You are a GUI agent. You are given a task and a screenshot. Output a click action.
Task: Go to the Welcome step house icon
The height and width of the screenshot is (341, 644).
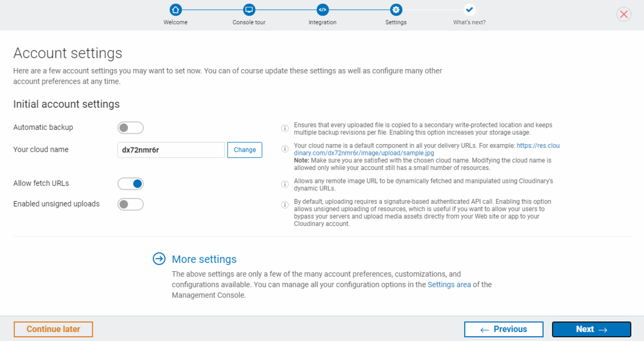pyautogui.click(x=175, y=10)
